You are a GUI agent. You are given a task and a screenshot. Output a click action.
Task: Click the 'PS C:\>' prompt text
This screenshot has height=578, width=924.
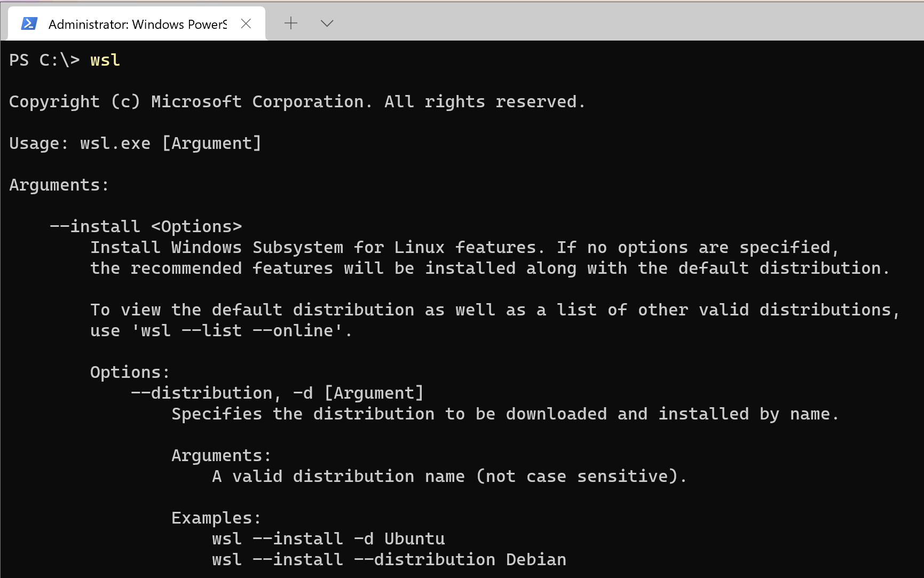point(44,60)
